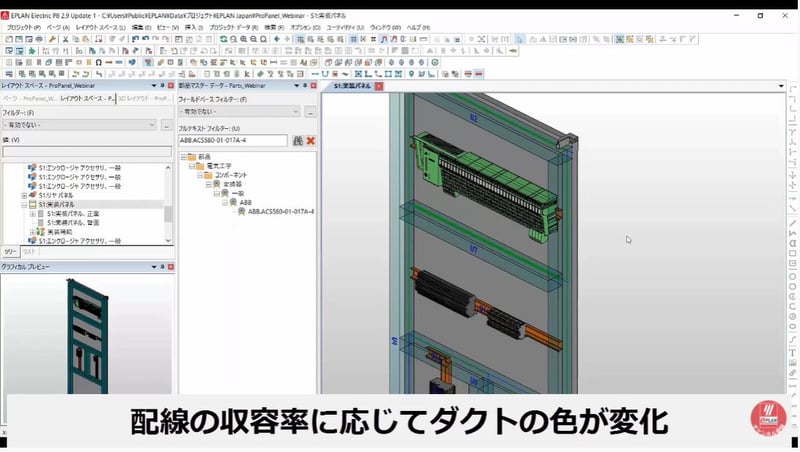Select the S1:実装パネル document tab

pos(352,86)
